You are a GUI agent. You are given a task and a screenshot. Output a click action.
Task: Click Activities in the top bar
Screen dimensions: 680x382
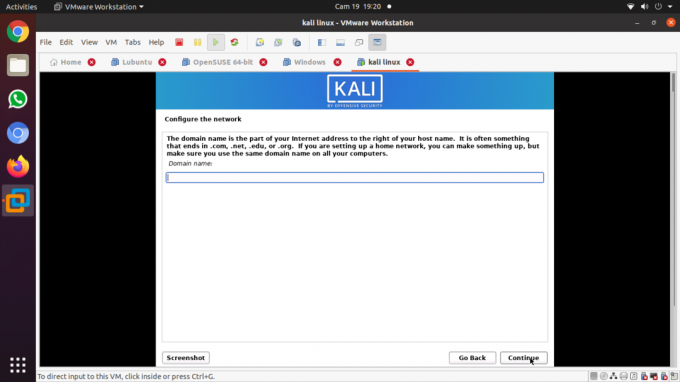click(21, 7)
